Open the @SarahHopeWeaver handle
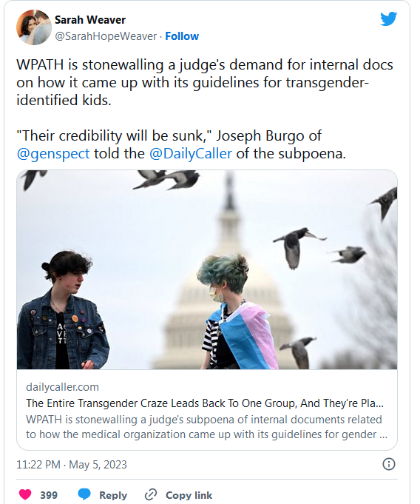Viewport: 420px width, 504px height. 106,36
